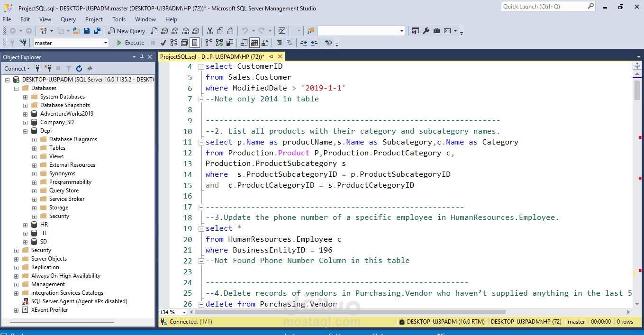
Task: Select the Query Store tree item
Action: tap(64, 190)
